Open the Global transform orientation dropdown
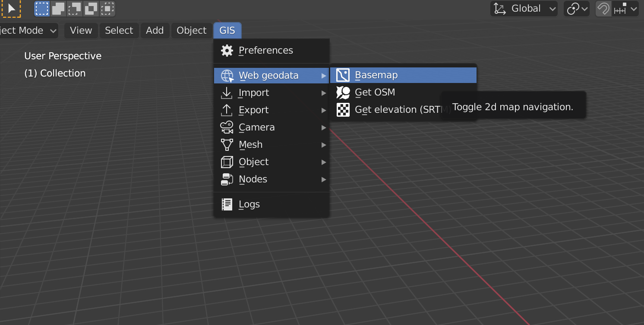 (524, 9)
